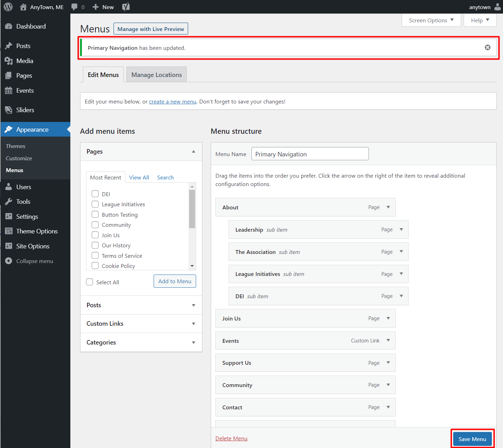
Task: Tick the Select All checkbox
Action: coord(90,282)
